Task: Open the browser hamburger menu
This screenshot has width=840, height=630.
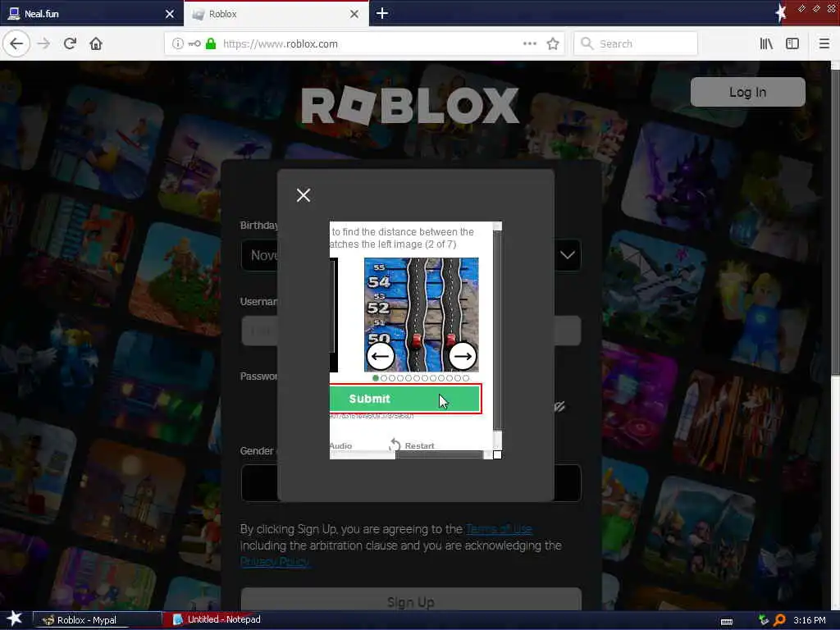Action: pyautogui.click(x=824, y=43)
